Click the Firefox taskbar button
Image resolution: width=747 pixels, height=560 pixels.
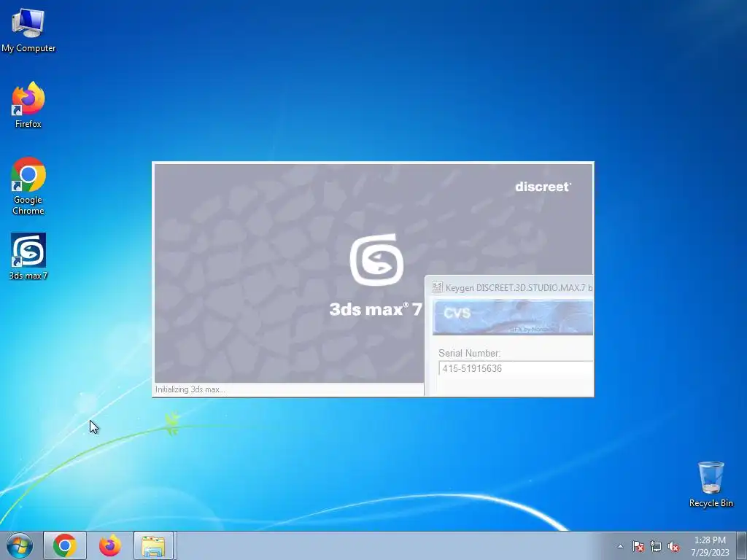(109, 545)
